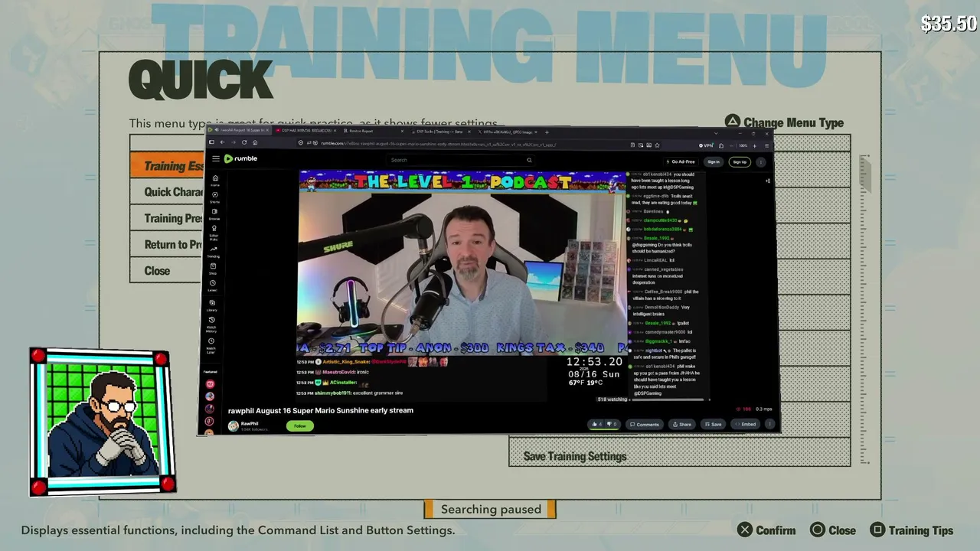The image size is (980, 551).
Task: Select Training Essentials menu item
Action: click(x=168, y=166)
